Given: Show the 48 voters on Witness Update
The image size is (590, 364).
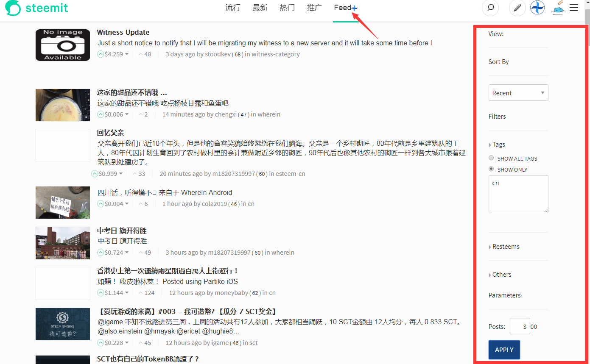Looking at the screenshot, I should 145,54.
